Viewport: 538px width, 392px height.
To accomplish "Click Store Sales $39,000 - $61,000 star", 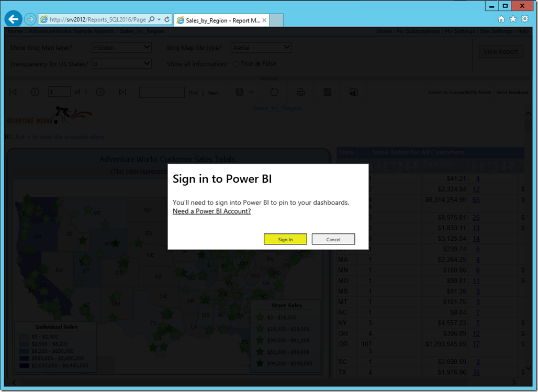I will (260, 340).
